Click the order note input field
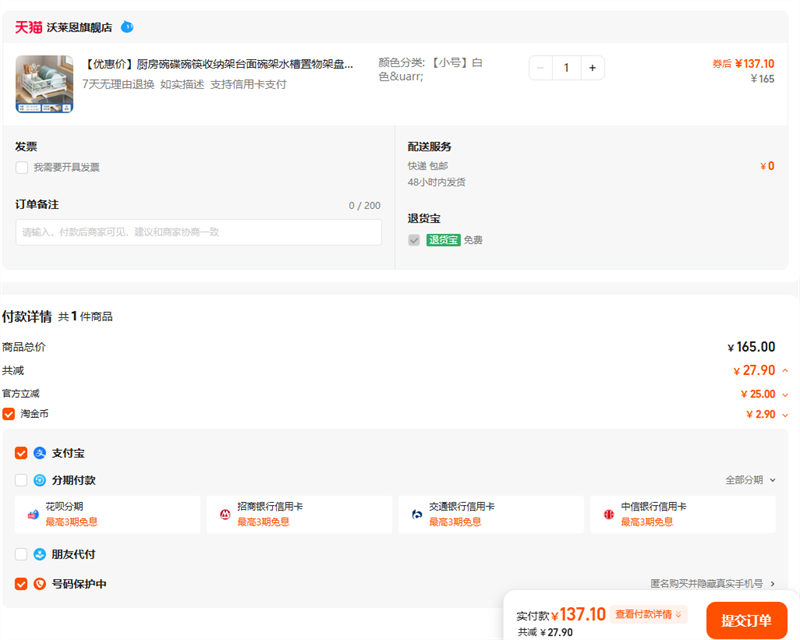Viewport: 800px width, 640px height. 198,232
